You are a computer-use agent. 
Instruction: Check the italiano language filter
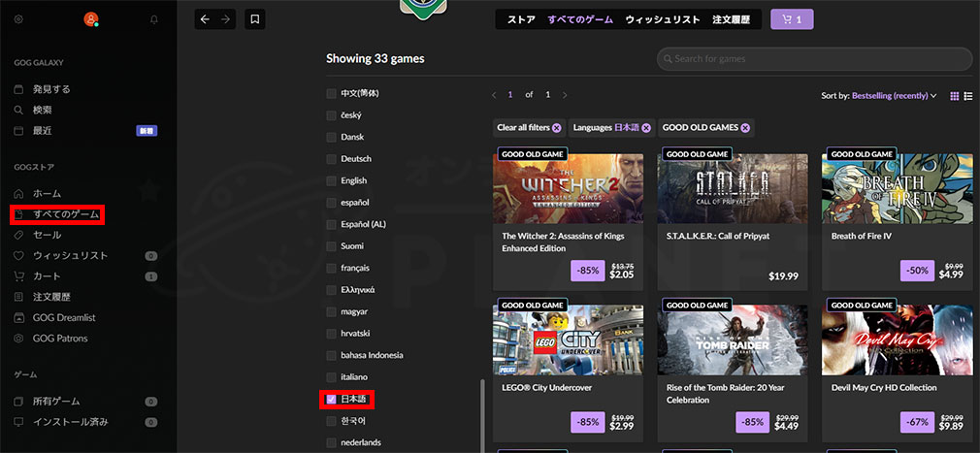coord(331,377)
